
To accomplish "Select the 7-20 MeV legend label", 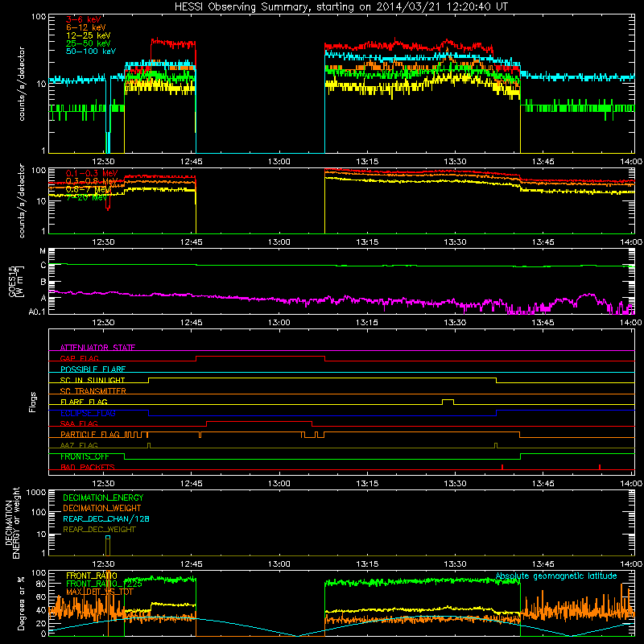I will click(87, 197).
